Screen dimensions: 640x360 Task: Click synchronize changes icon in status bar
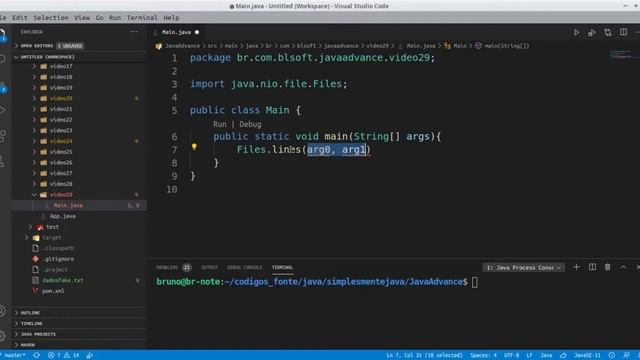pyautogui.click(x=37, y=355)
